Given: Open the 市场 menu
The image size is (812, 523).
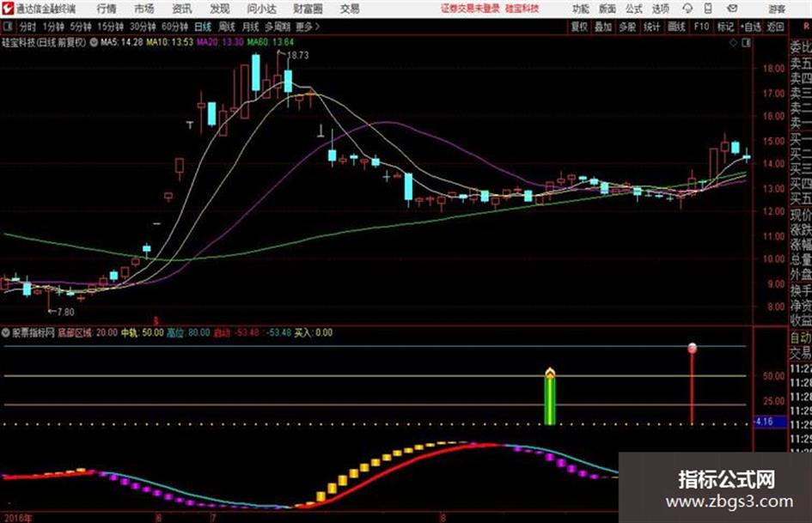Looking at the screenshot, I should click(144, 9).
